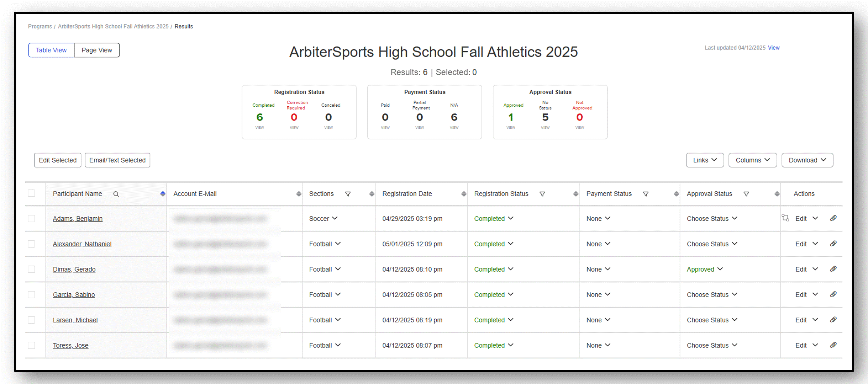Select the checkbox for Larsen, Michael
868x384 pixels.
[32, 320]
